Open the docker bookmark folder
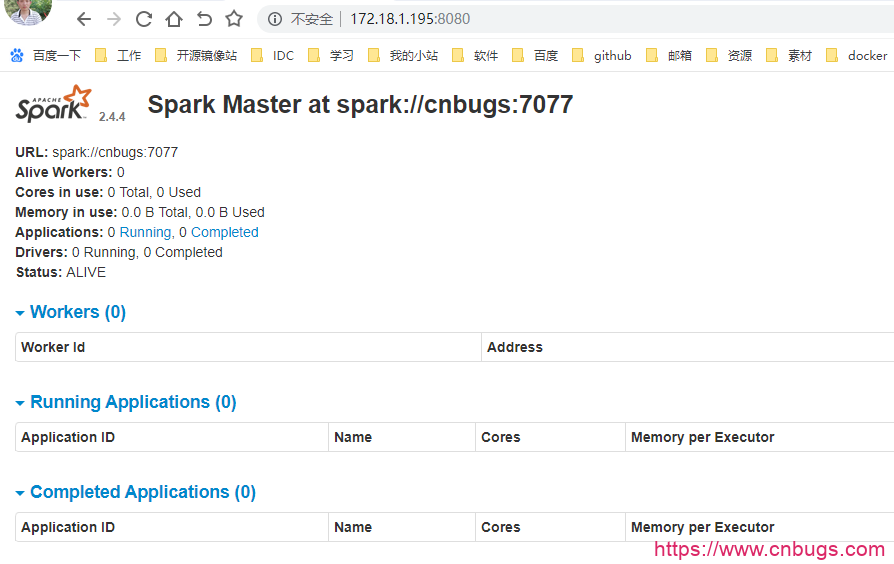The height and width of the screenshot is (564, 894). 857,56
